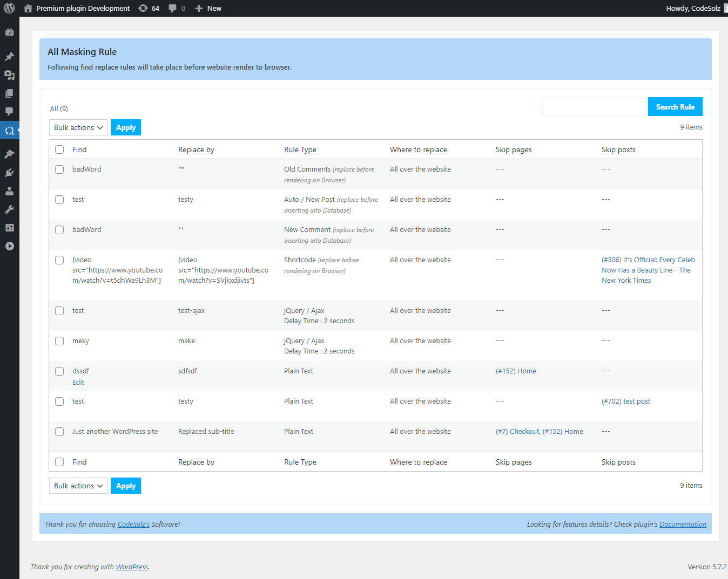Open the New menu in the admin bar
The height and width of the screenshot is (579, 728).
tap(208, 8)
